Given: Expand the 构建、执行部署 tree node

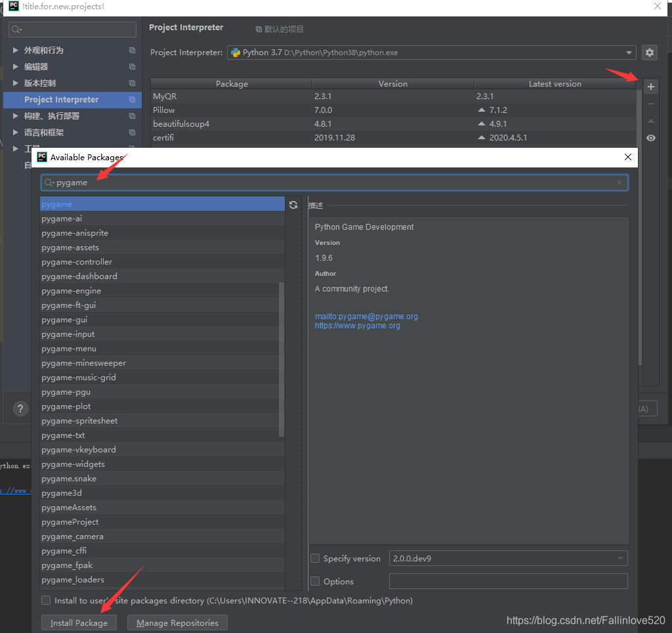Looking at the screenshot, I should tap(16, 116).
